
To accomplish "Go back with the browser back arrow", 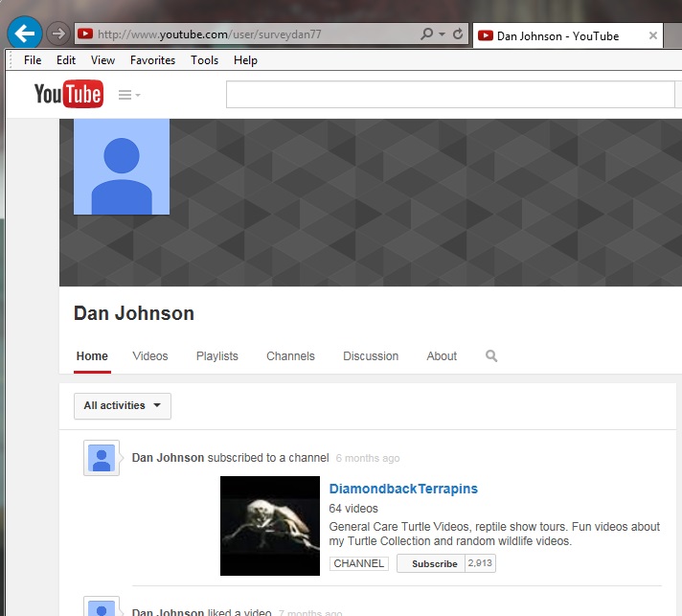I will [x=24, y=33].
